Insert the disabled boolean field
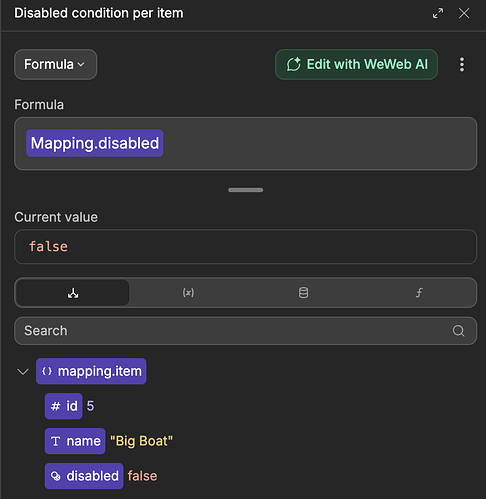486x499 pixels. coord(84,476)
